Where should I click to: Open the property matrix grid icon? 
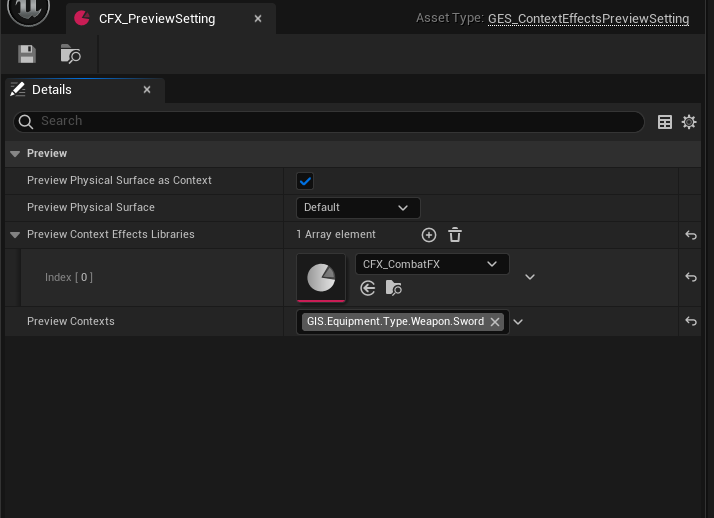click(x=665, y=122)
